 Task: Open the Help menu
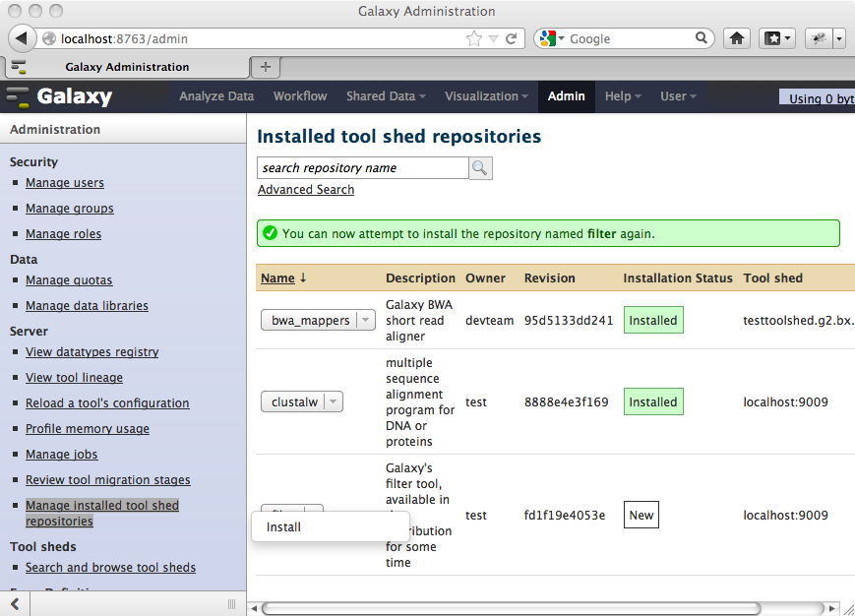coord(623,96)
